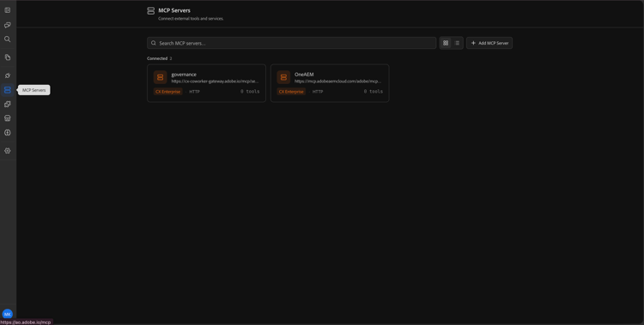
Task: Click the circular compass icon in sidebar
Action: 8,133
